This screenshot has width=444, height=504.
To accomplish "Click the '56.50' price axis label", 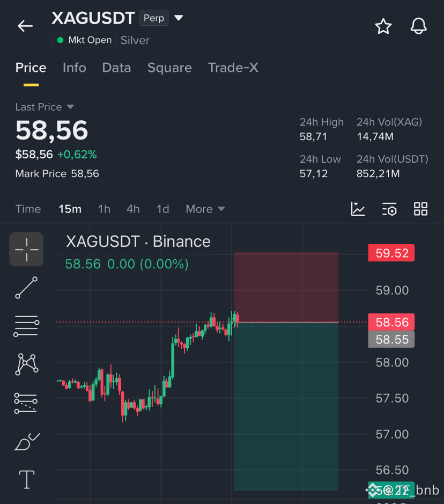I will pyautogui.click(x=392, y=470).
